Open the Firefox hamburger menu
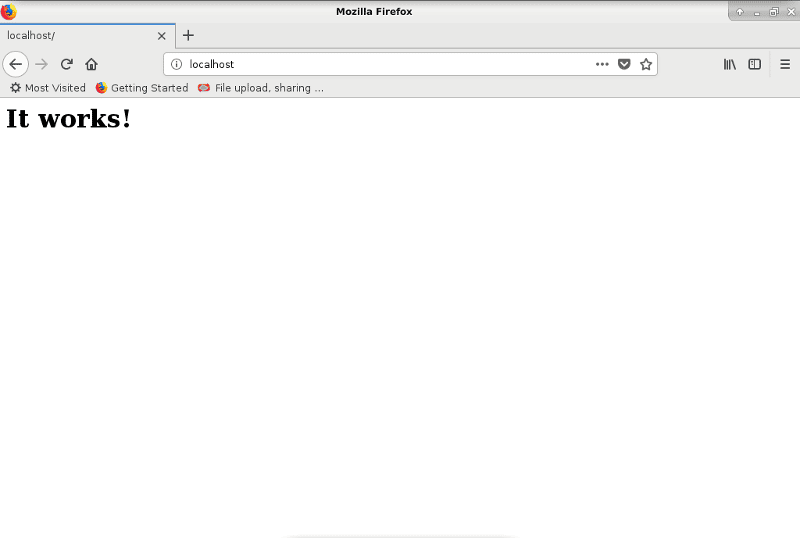This screenshot has width=800, height=538. point(785,64)
